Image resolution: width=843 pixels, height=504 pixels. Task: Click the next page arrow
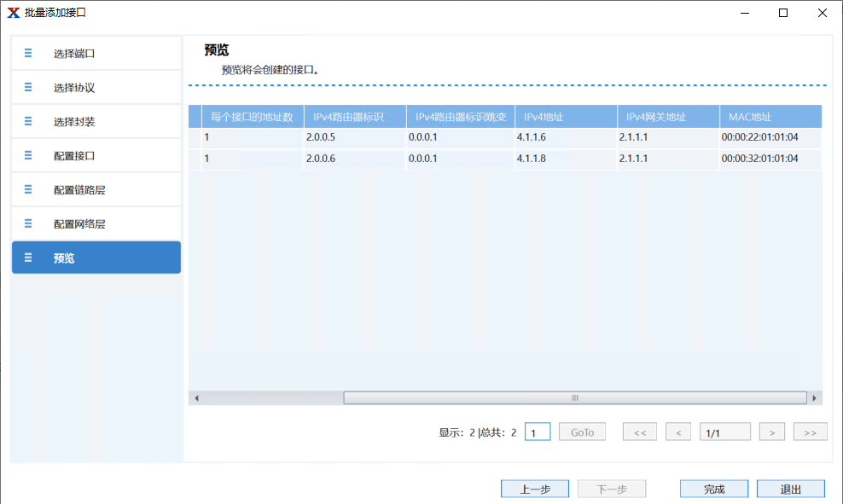point(771,432)
